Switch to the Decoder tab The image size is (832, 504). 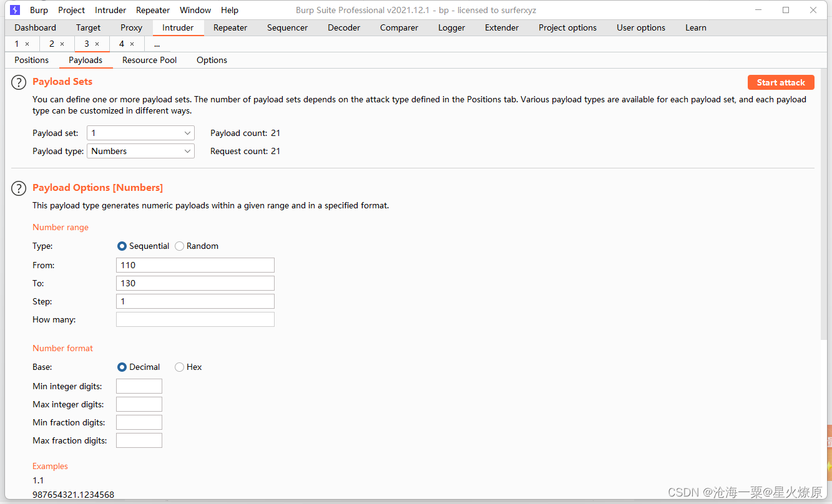click(x=344, y=27)
